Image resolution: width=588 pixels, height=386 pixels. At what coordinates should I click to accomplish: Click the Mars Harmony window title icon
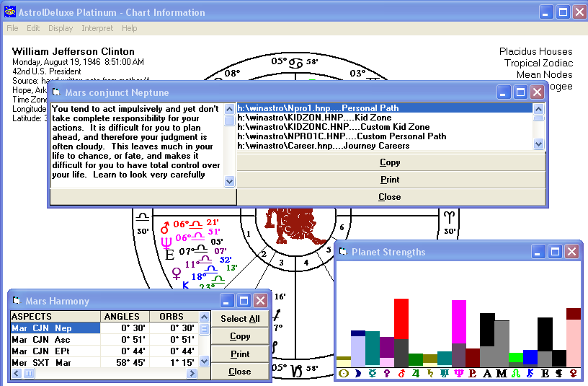16,300
